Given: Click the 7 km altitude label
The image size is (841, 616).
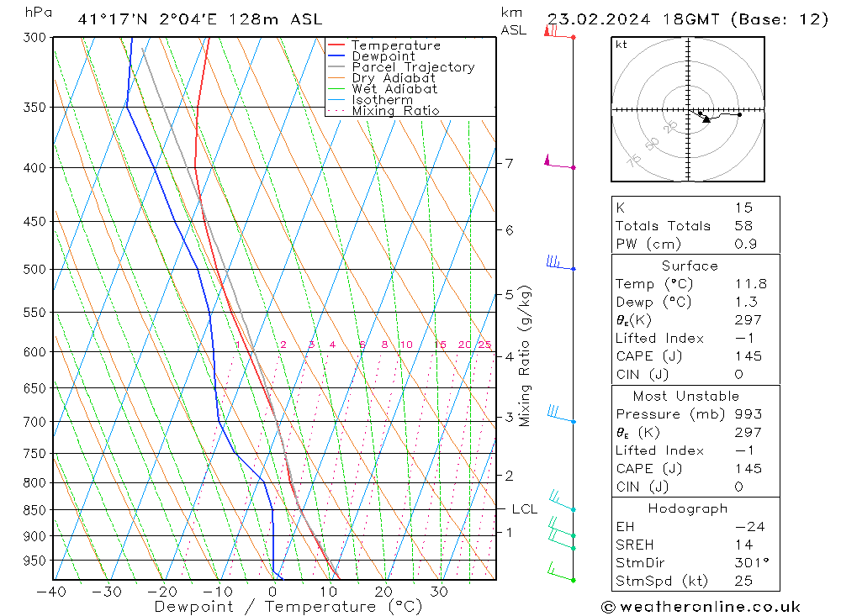Looking at the screenshot, I should (509, 162).
